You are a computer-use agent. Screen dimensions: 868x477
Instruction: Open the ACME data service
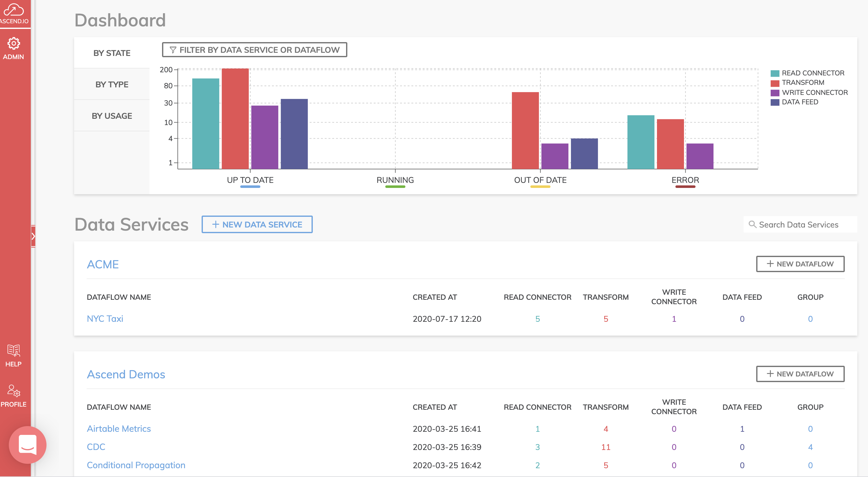pos(103,264)
